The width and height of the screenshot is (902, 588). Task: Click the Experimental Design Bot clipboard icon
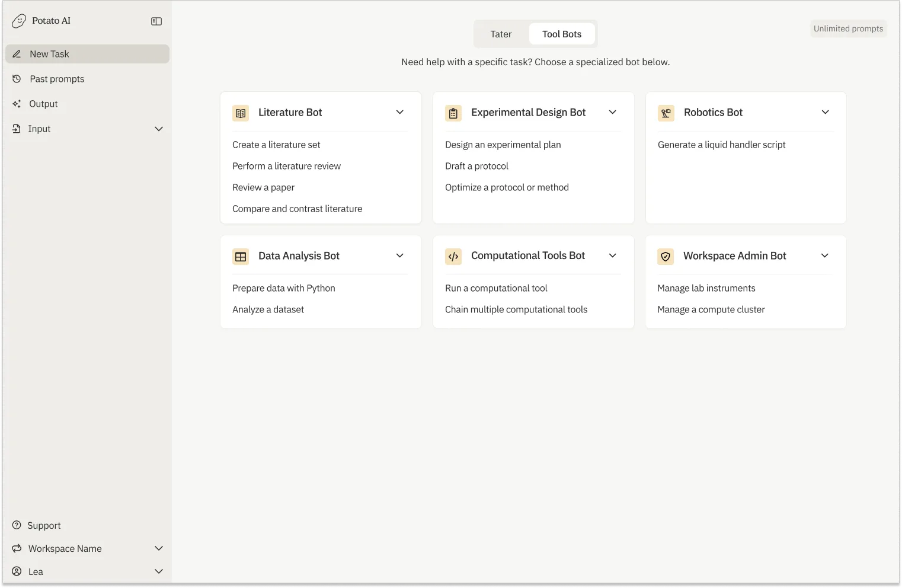[453, 113]
